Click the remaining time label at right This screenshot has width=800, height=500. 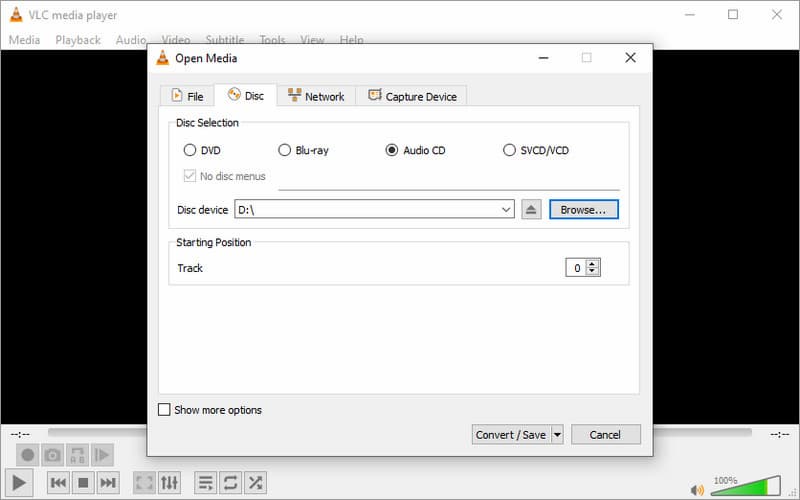click(x=780, y=434)
